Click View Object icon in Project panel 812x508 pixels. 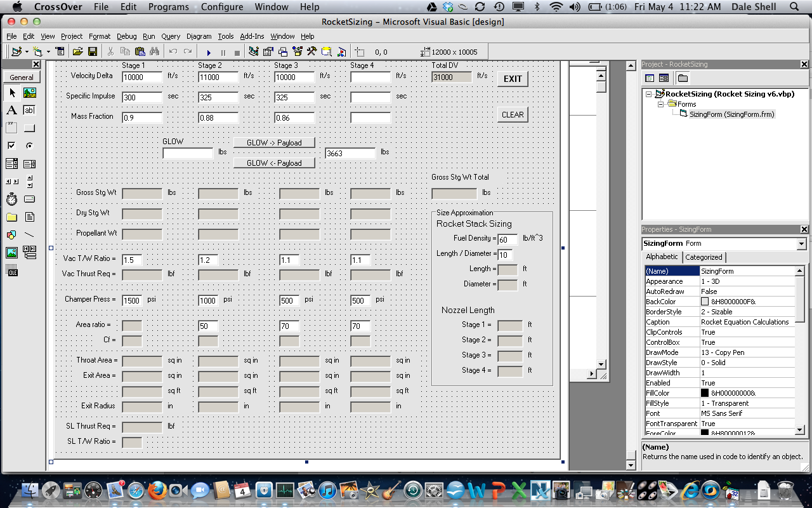click(664, 78)
